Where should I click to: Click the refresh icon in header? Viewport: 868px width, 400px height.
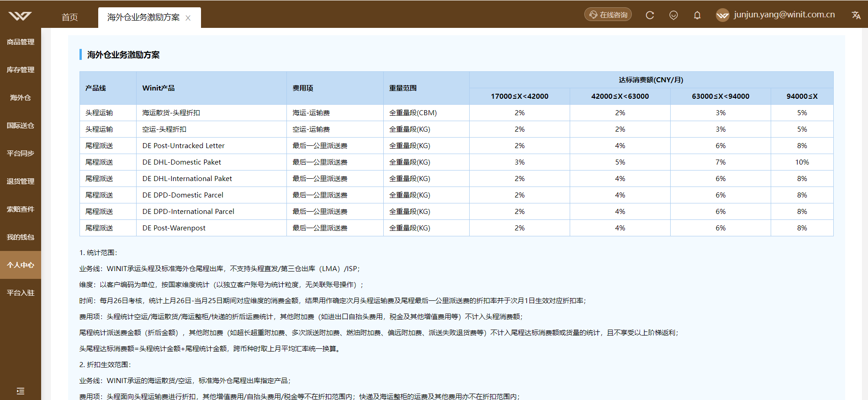coord(650,15)
